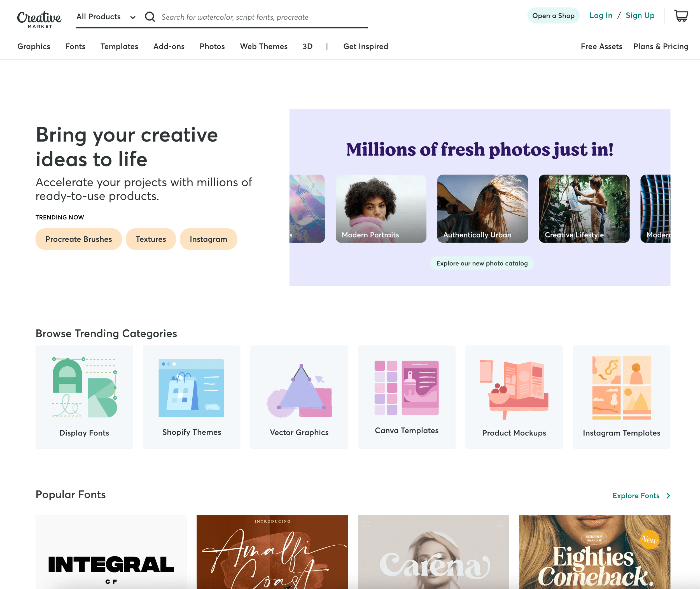Click the Explore Fonts chevron arrow

tap(668, 495)
